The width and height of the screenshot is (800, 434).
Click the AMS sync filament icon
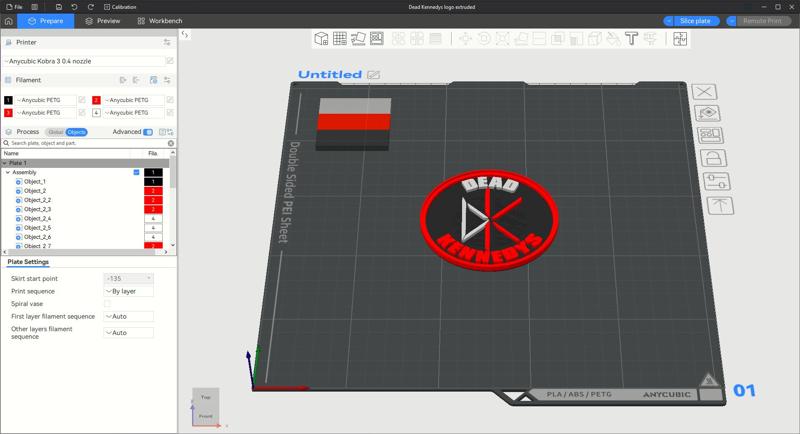pos(153,80)
